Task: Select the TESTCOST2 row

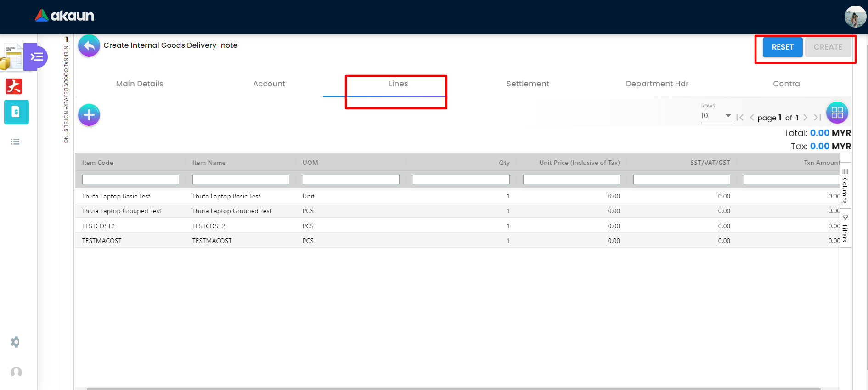Action: point(98,226)
